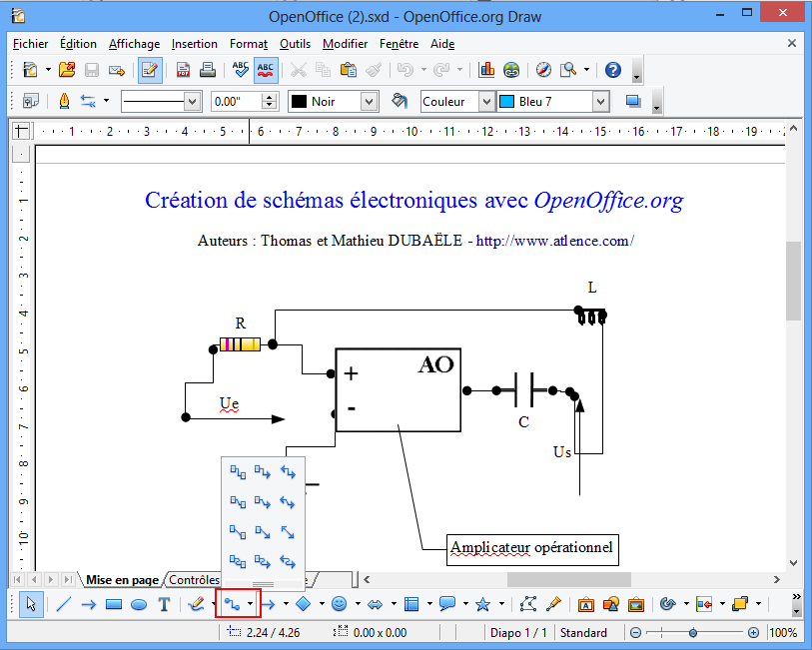Open the Édition menu

coord(78,44)
